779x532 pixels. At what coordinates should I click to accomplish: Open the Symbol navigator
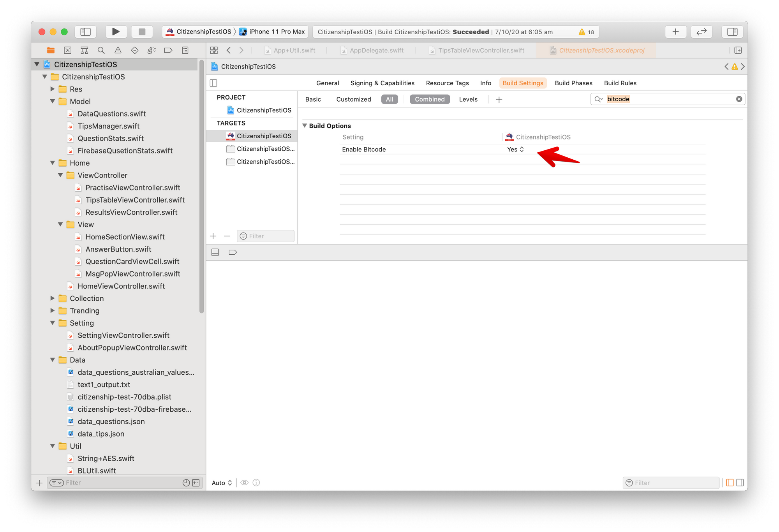84,50
